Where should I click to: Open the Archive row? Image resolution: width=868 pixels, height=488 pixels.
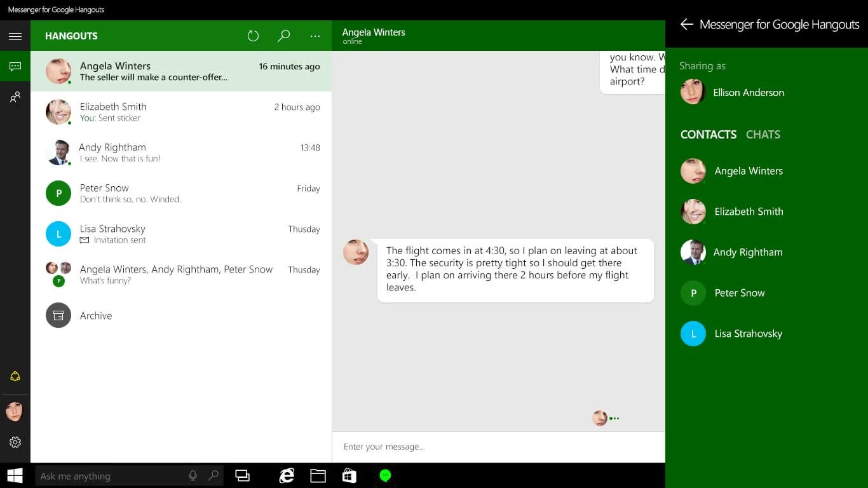[x=181, y=315]
